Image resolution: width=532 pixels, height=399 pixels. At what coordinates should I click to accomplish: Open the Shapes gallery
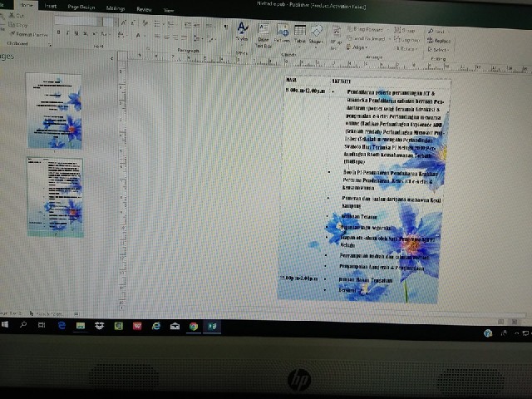coord(317,34)
